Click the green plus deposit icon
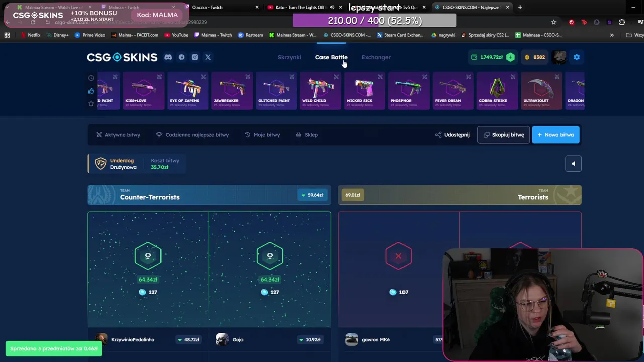Viewport: 644px width, 362px height. coord(510,57)
